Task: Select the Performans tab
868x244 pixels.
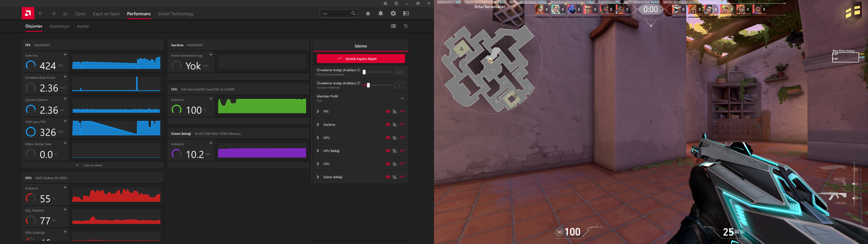Action: point(139,14)
